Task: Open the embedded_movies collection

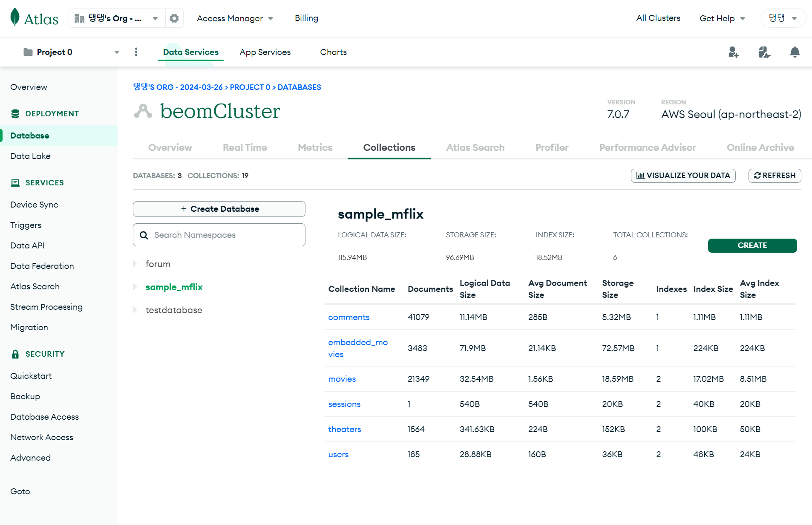Action: click(x=358, y=348)
